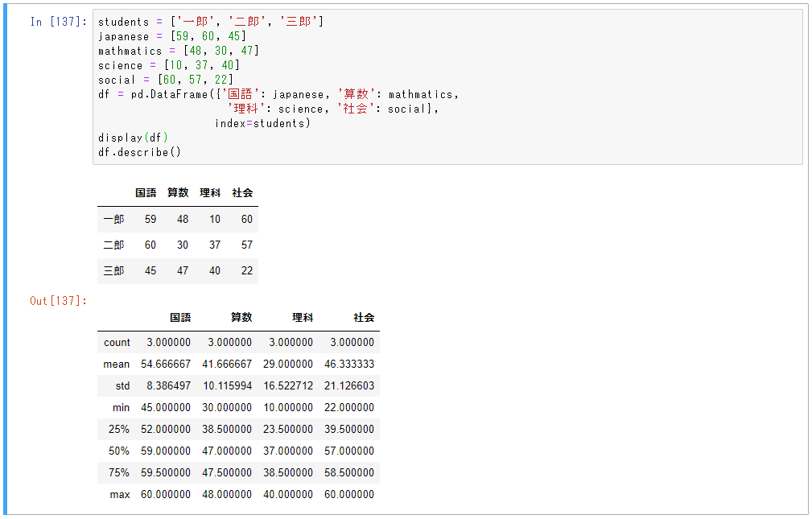Select the 50% row label

119,451
